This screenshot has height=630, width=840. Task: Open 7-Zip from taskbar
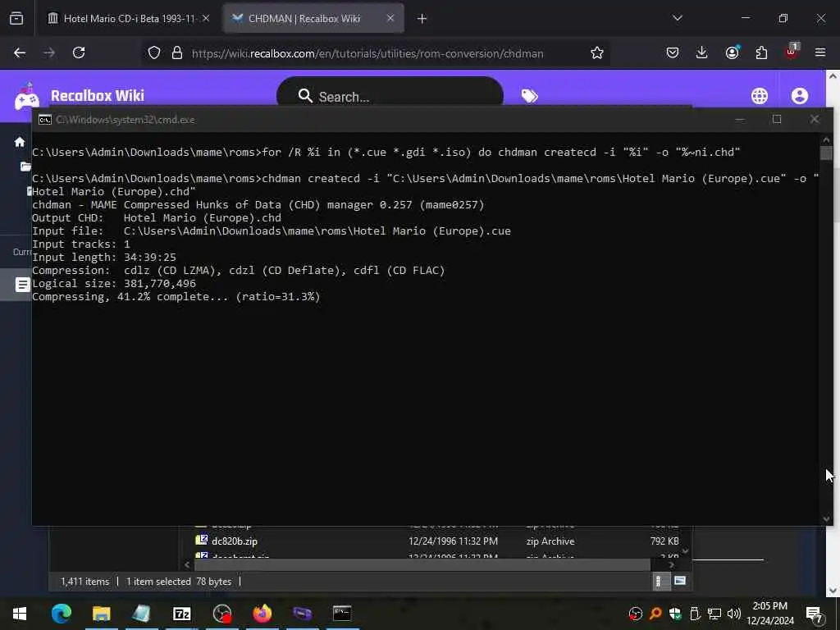pyautogui.click(x=182, y=614)
